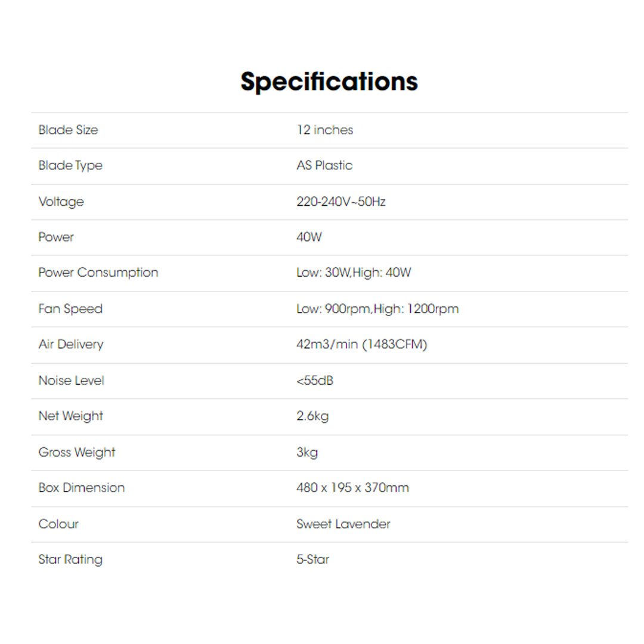Click the 3kg Gross Weight value
644x644 pixels.
coord(307,452)
